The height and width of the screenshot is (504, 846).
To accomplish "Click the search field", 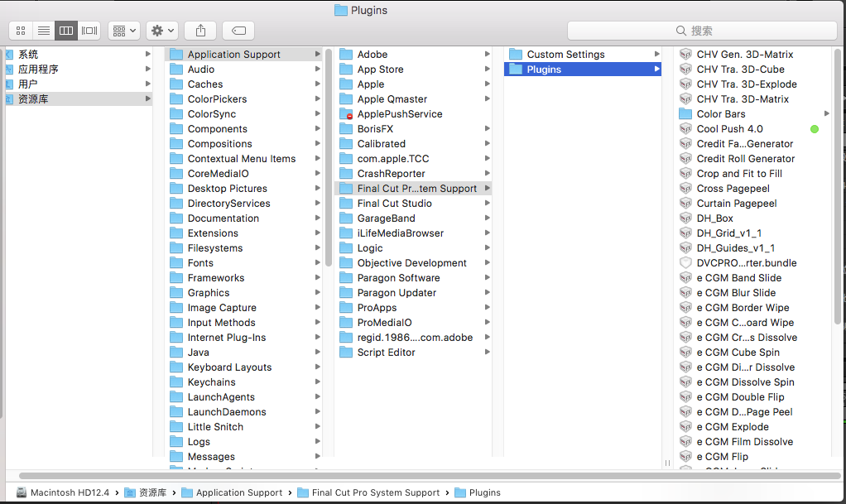I will [x=702, y=31].
